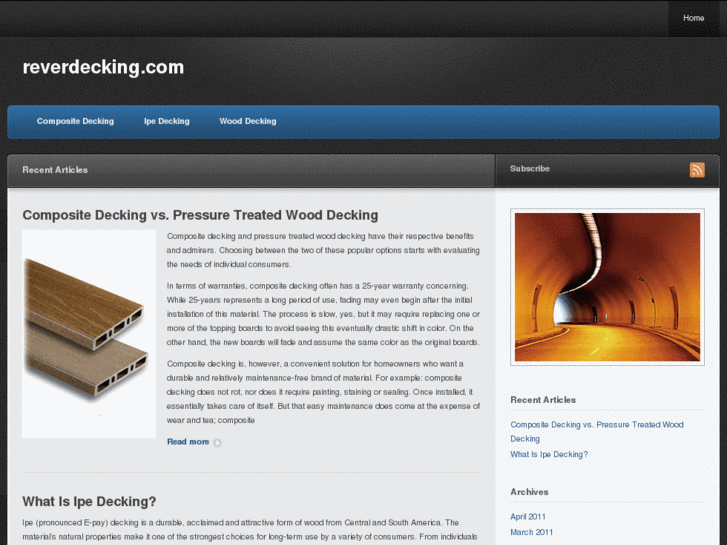Open the Composite Decking vs. Pressure Treated article title
Viewport: 727px width, 545px height.
[200, 215]
